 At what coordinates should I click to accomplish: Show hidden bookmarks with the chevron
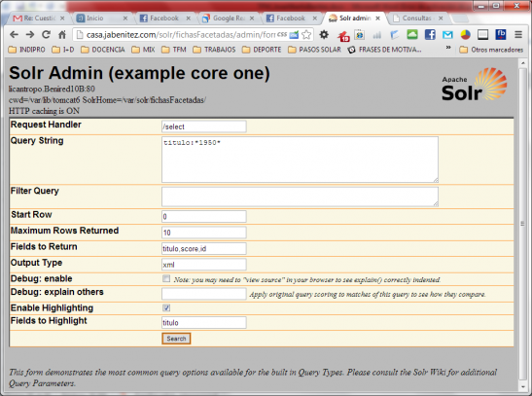point(448,48)
